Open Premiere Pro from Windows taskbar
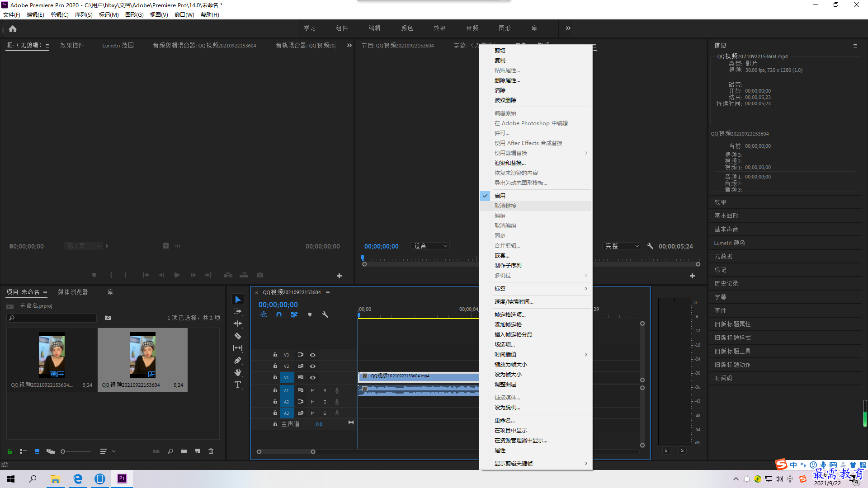This screenshot has width=868, height=488. (x=122, y=479)
